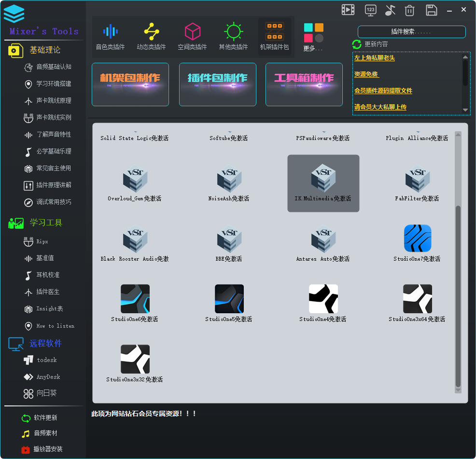Select the 动态类插件 category tab
Viewport: 476px width, 459px height.
point(151,37)
